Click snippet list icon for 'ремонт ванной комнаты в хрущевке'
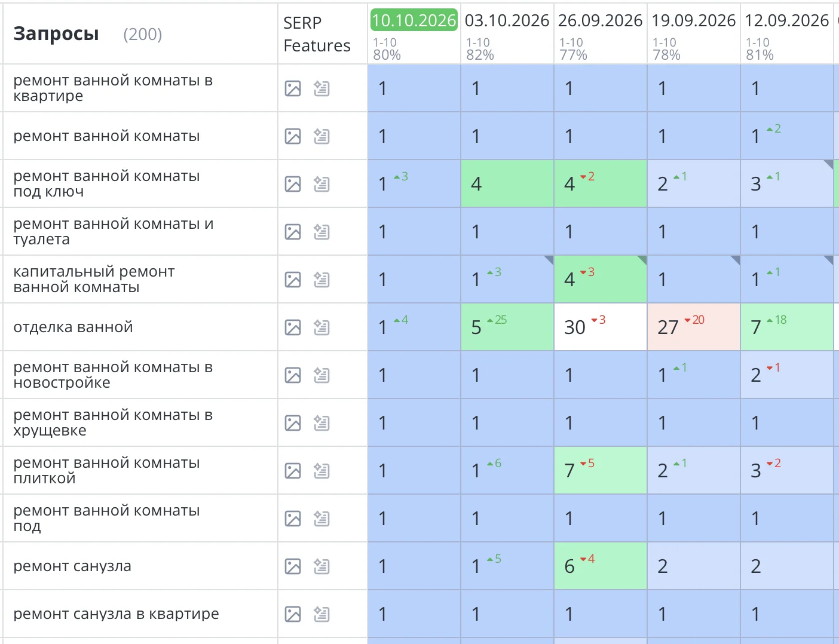 coord(321,423)
